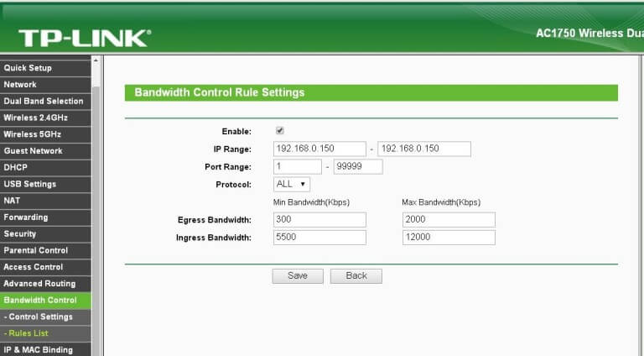Image resolution: width=644 pixels, height=356 pixels.
Task: Open IP & MAC Binding
Action: tap(45, 349)
